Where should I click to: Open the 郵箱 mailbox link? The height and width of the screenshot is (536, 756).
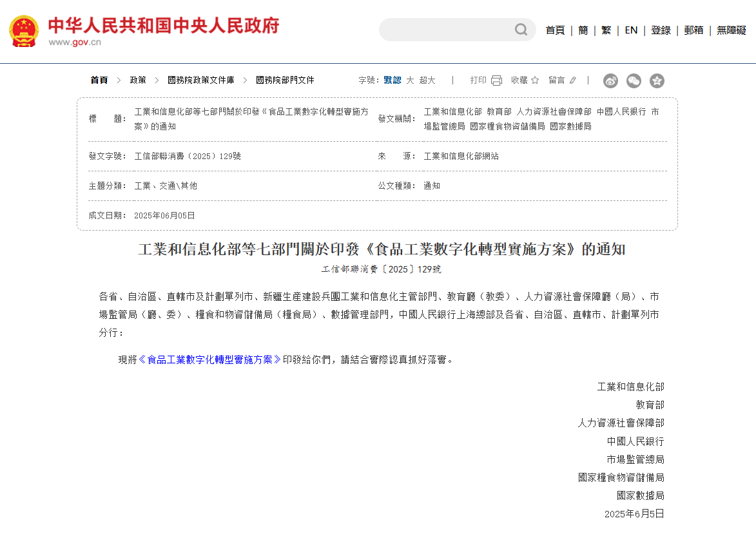[693, 30]
